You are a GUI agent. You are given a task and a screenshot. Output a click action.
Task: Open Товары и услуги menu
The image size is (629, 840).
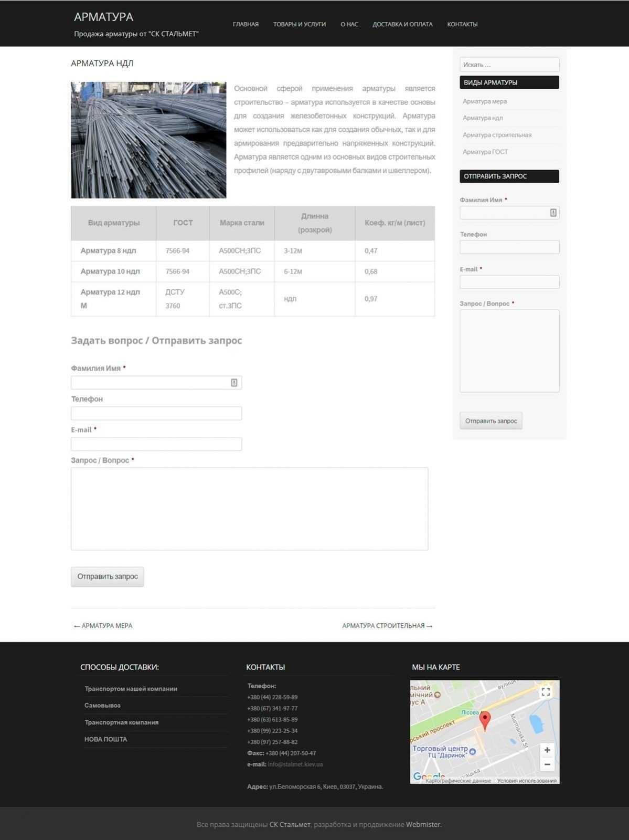click(299, 24)
